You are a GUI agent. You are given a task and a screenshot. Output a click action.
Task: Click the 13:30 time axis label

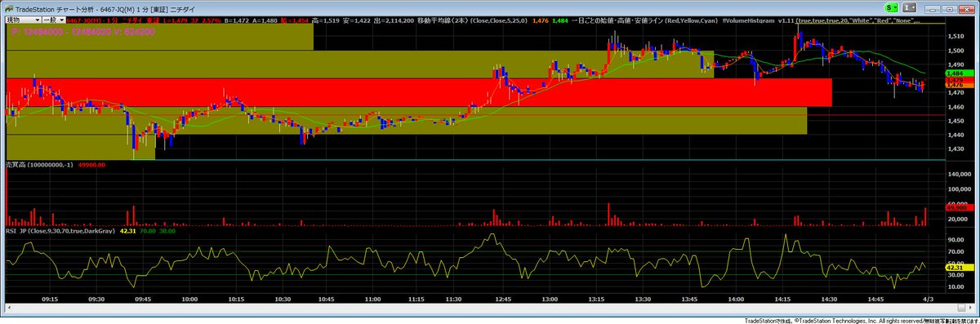coord(643,300)
